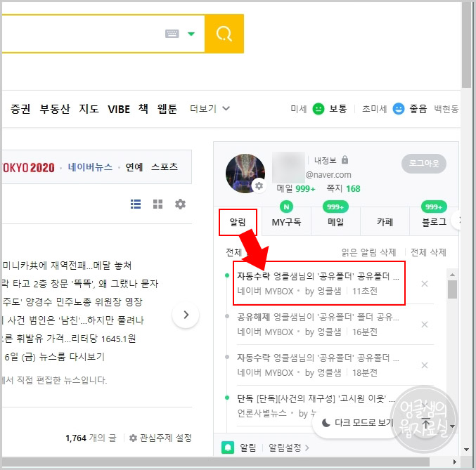
Task: Select the MY구독 tab
Action: pos(286,222)
